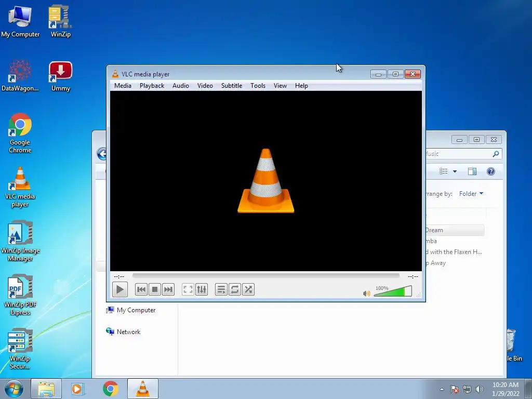
Task: Click the VLC cone icon in title bar
Action: 115,74
